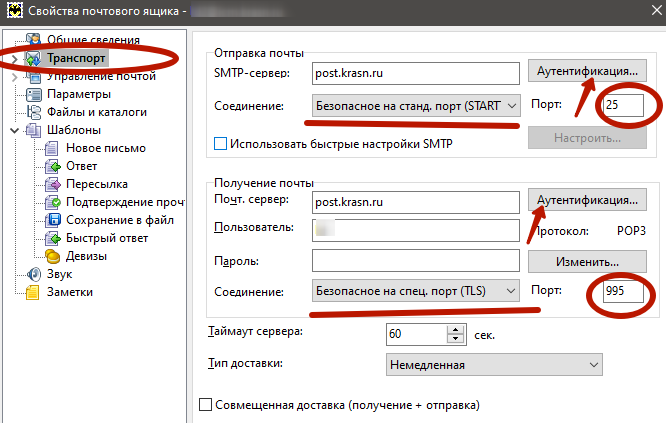Click Аутентификация button next to SMTP-сервер

[586, 72]
